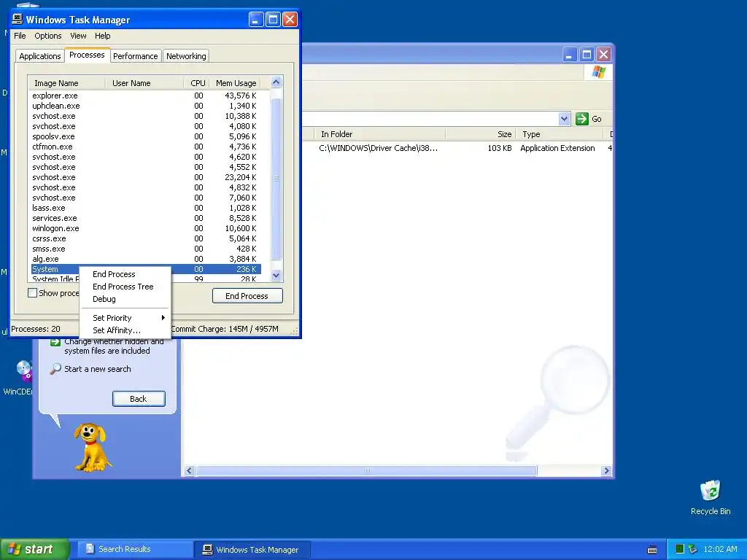Open the Recycle Bin desktop icon

(x=711, y=497)
